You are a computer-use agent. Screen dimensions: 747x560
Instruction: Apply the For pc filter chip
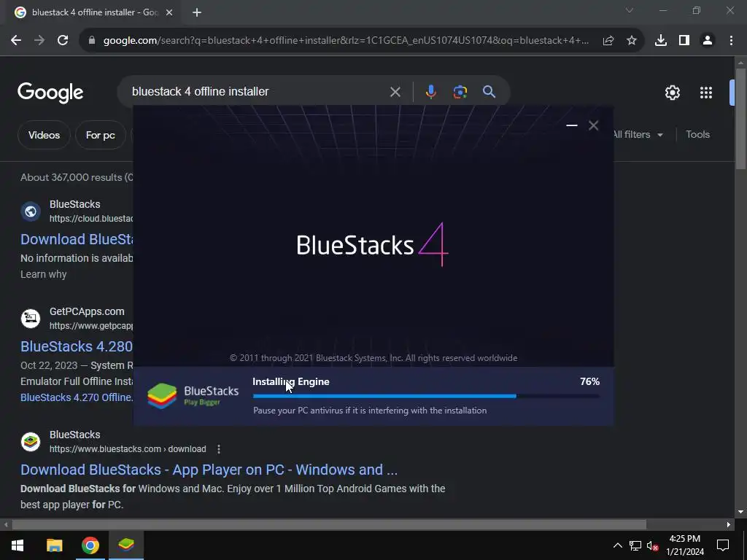pyautogui.click(x=101, y=135)
